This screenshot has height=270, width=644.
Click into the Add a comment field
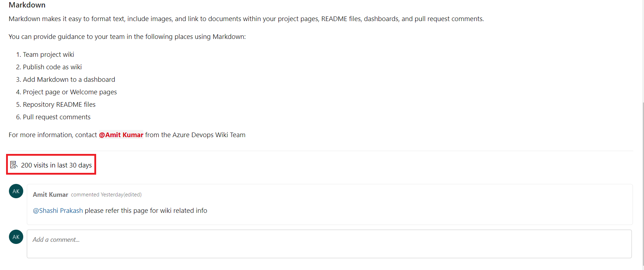point(329,244)
